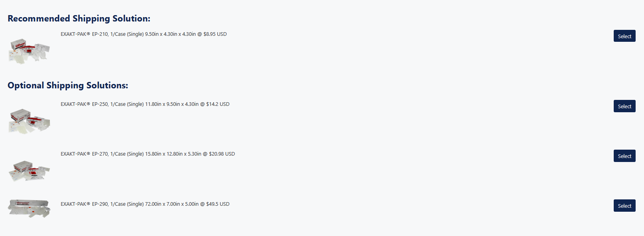The image size is (644, 236).
Task: Select the EP-210 recommended shipping solution
Action: pyautogui.click(x=624, y=36)
